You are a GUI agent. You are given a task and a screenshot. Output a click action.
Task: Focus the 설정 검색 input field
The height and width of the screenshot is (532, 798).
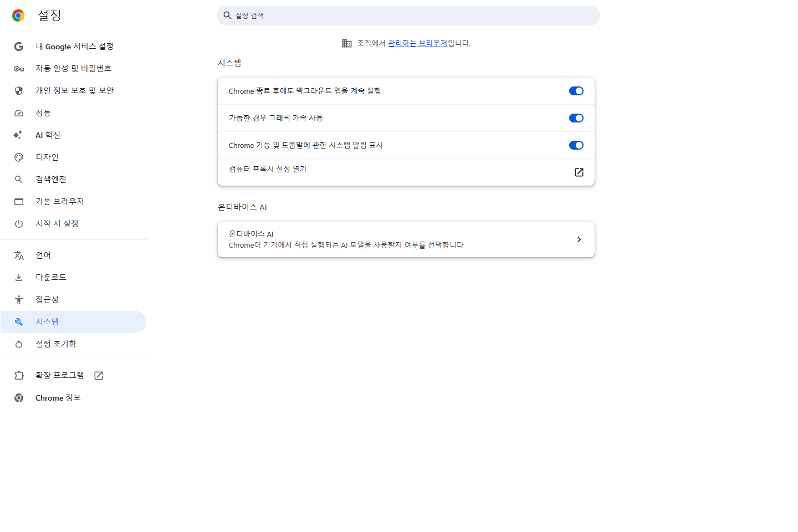click(408, 16)
